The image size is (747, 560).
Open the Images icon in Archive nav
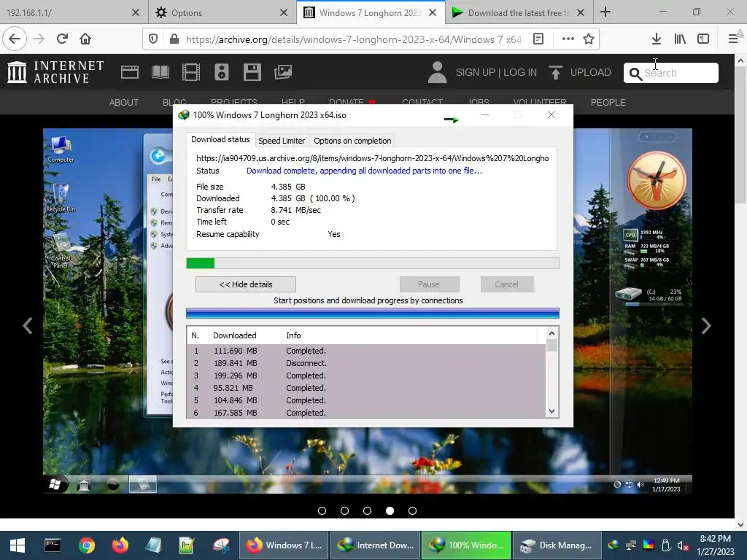click(283, 72)
